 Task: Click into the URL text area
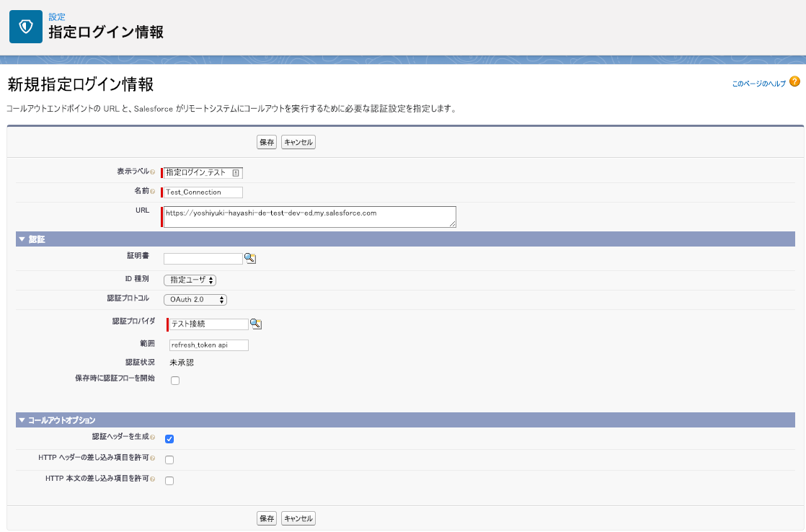[x=309, y=217]
